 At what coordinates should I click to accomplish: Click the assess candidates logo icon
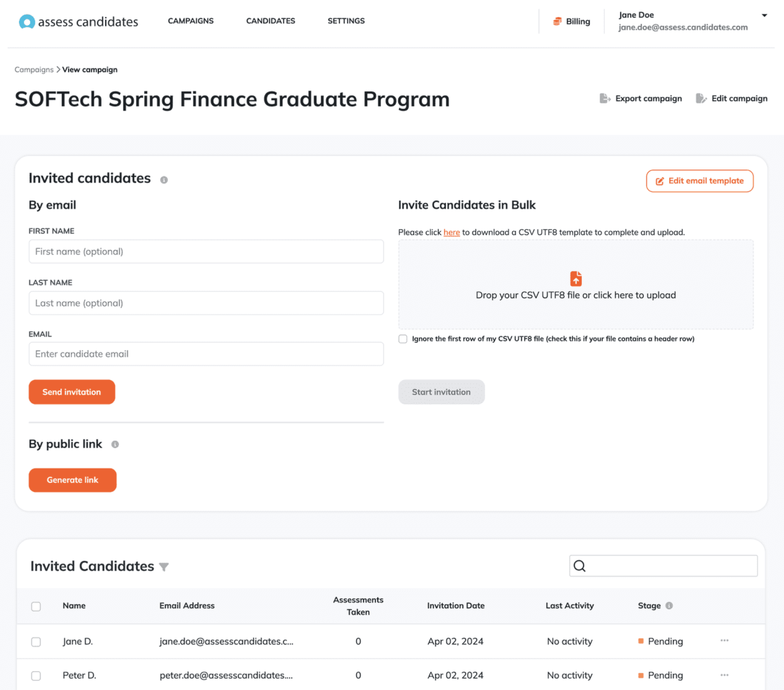tap(27, 21)
